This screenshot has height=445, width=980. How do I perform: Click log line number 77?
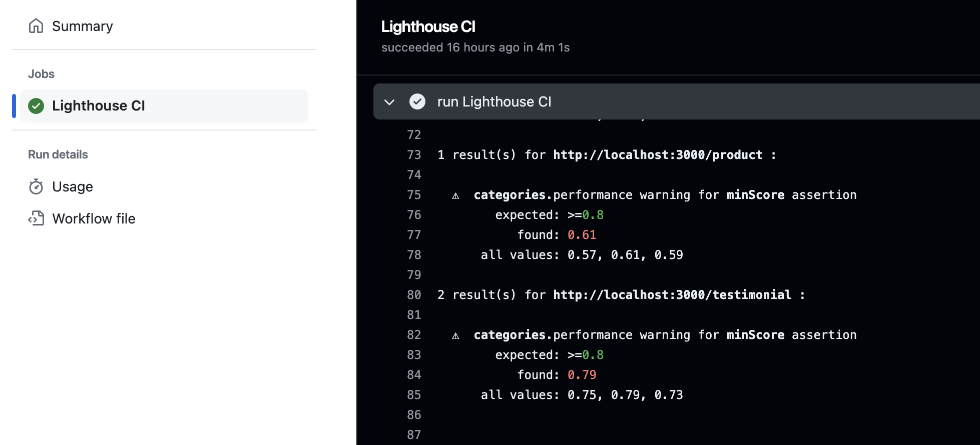coord(414,235)
